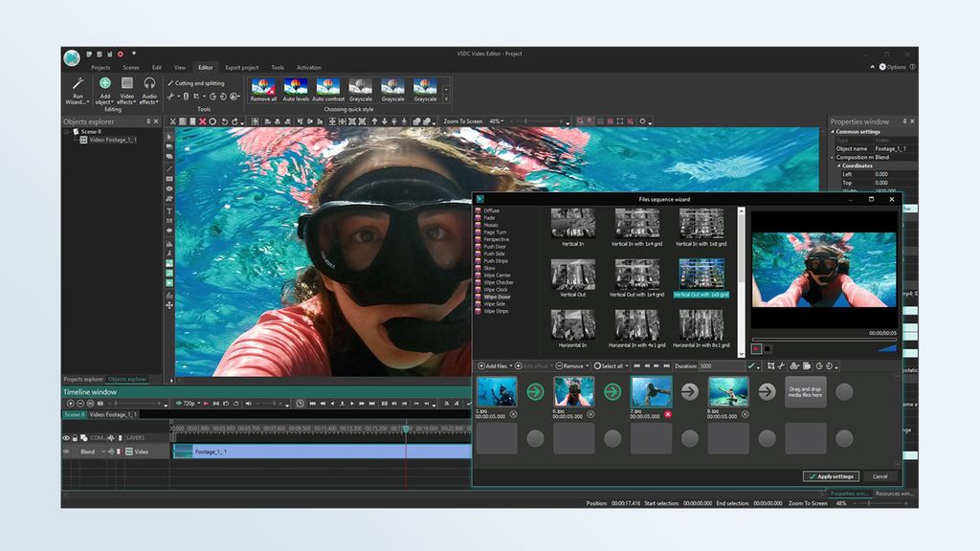Hide the Video track with the eye toggle
The height and width of the screenshot is (551, 980).
point(65,452)
